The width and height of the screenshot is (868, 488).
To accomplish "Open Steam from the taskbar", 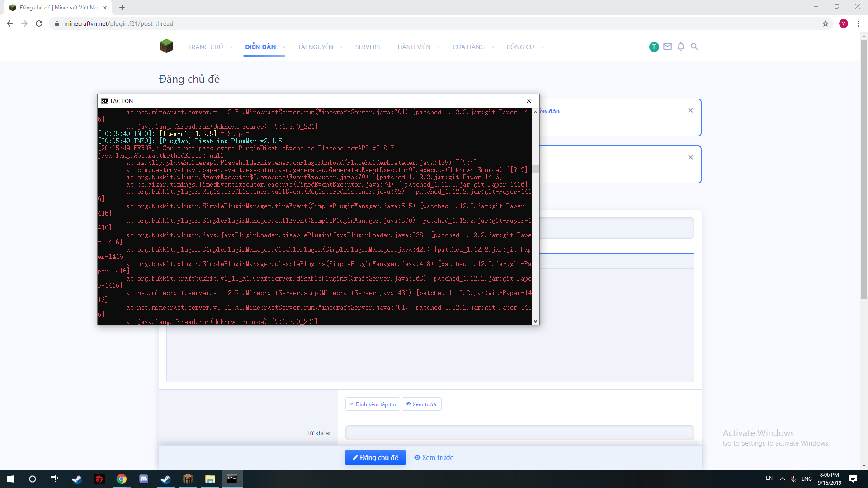I will (77, 479).
